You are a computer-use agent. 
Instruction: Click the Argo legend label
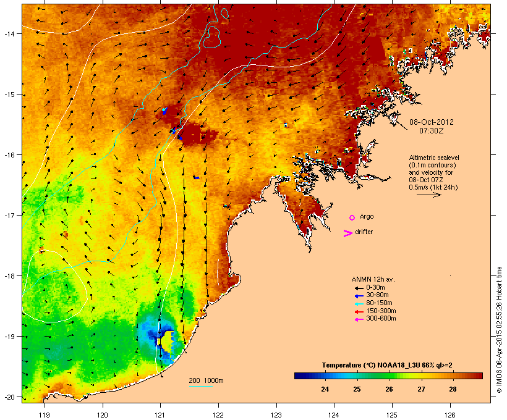(367, 216)
